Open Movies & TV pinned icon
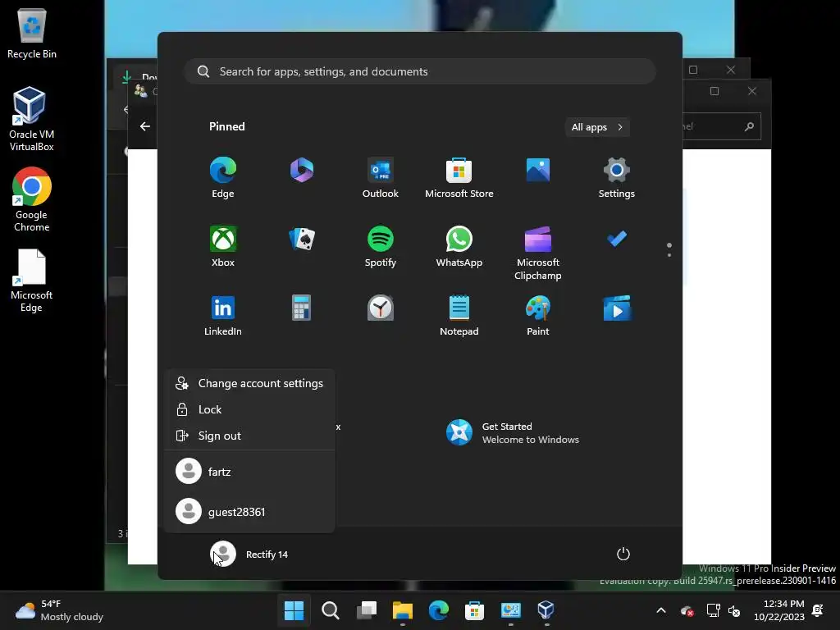This screenshot has width=840, height=630. click(617, 308)
